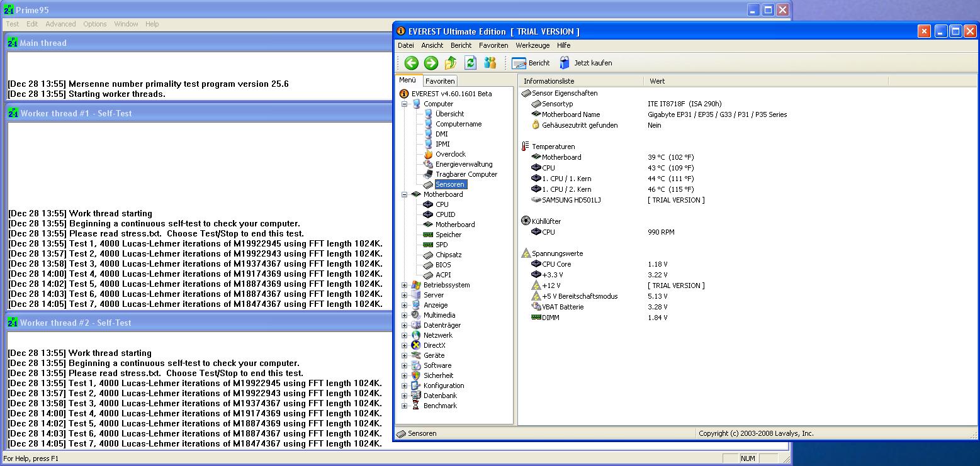The image size is (980, 466).
Task: Click the Worker thread #1 Self-Test title bar
Action: 198,113
